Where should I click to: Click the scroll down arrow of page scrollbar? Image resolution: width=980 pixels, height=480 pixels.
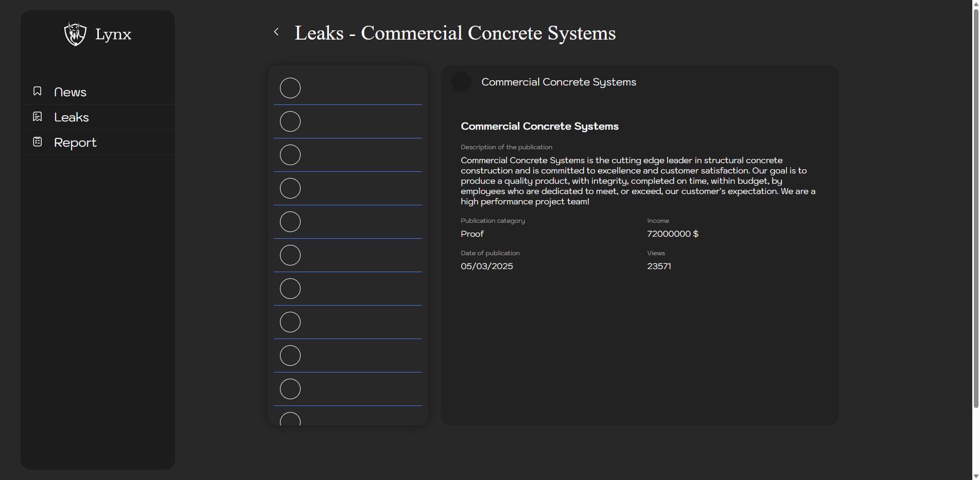click(976, 476)
